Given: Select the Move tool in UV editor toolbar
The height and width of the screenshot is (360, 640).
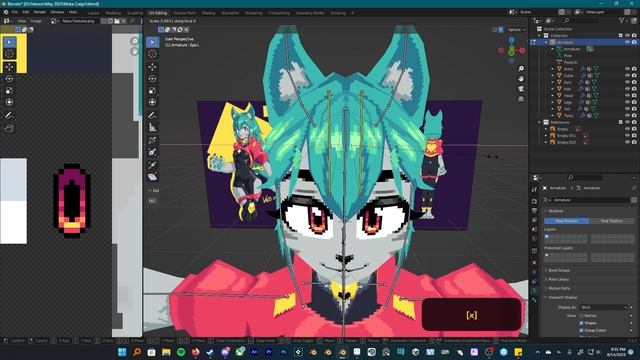Looking at the screenshot, I should (x=9, y=67).
